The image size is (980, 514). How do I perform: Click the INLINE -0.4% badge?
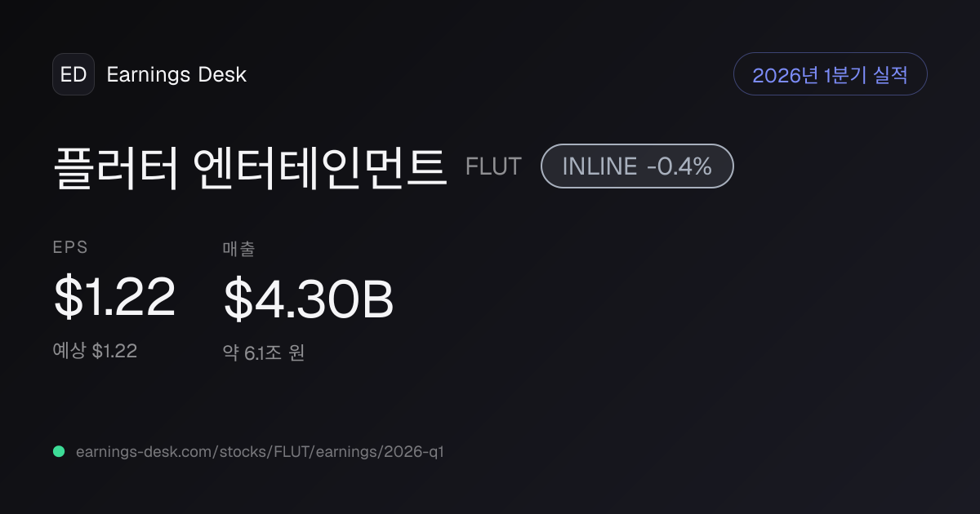pos(637,166)
